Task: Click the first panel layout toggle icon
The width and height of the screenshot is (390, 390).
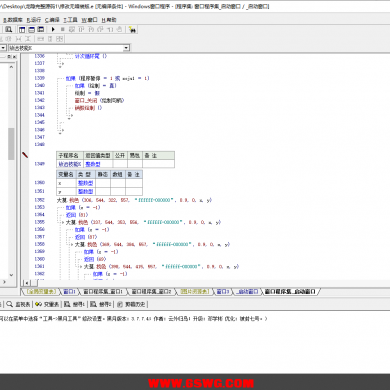Action: (22, 30)
